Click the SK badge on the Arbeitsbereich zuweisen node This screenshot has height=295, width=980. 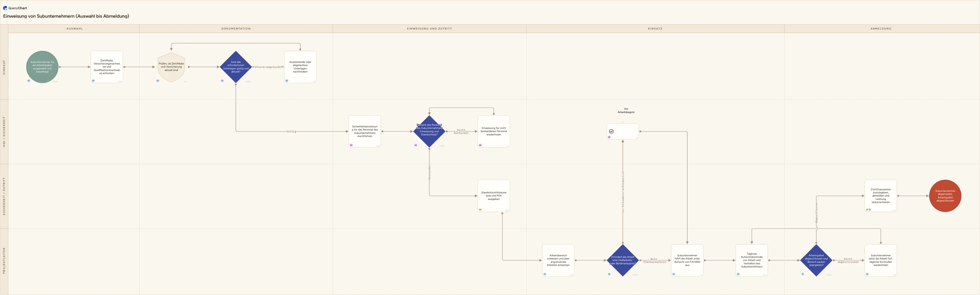point(545,274)
